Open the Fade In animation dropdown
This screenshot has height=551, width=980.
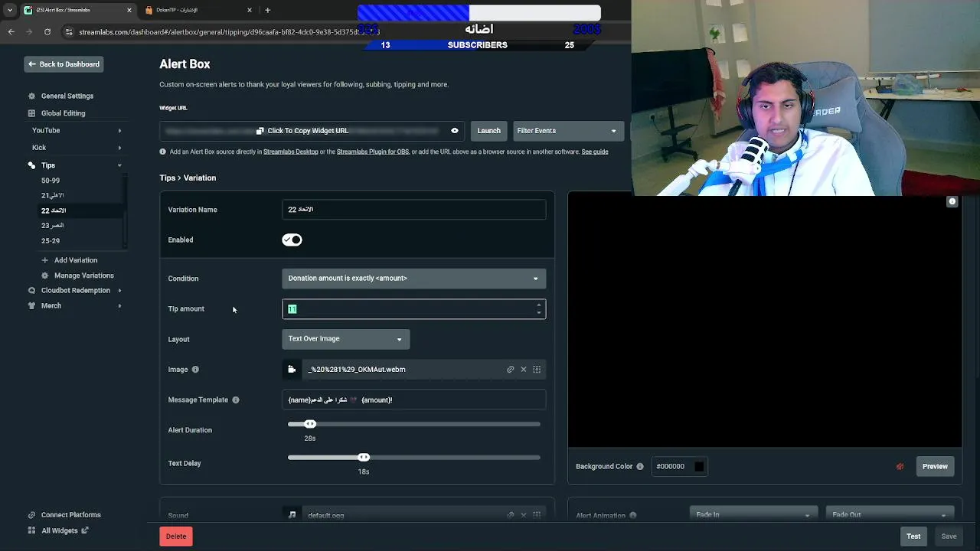tap(752, 515)
